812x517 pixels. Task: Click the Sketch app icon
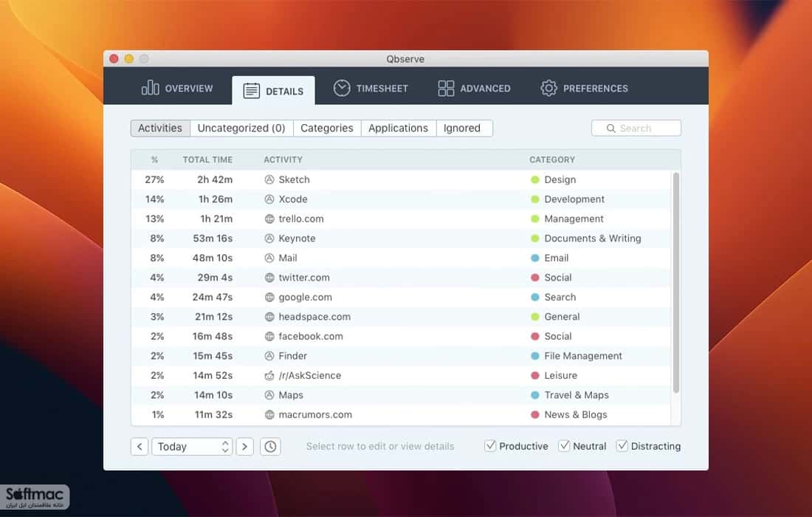269,179
